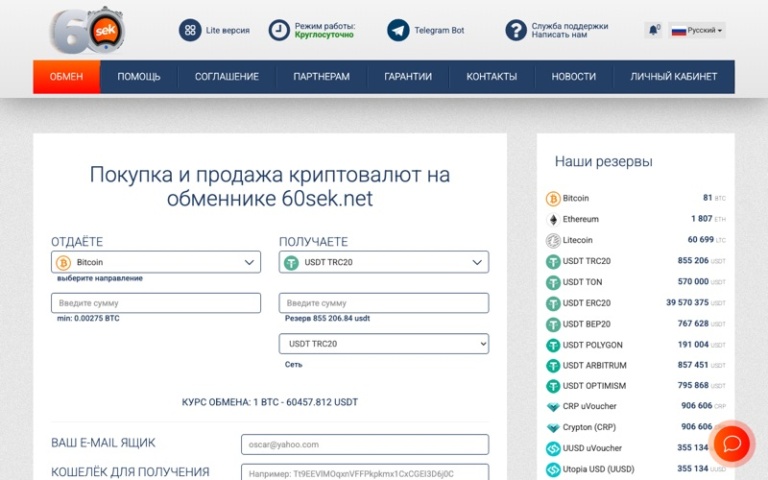Click the USDT BEP20 label in reserves
The width and height of the screenshot is (768, 480).
click(x=586, y=324)
